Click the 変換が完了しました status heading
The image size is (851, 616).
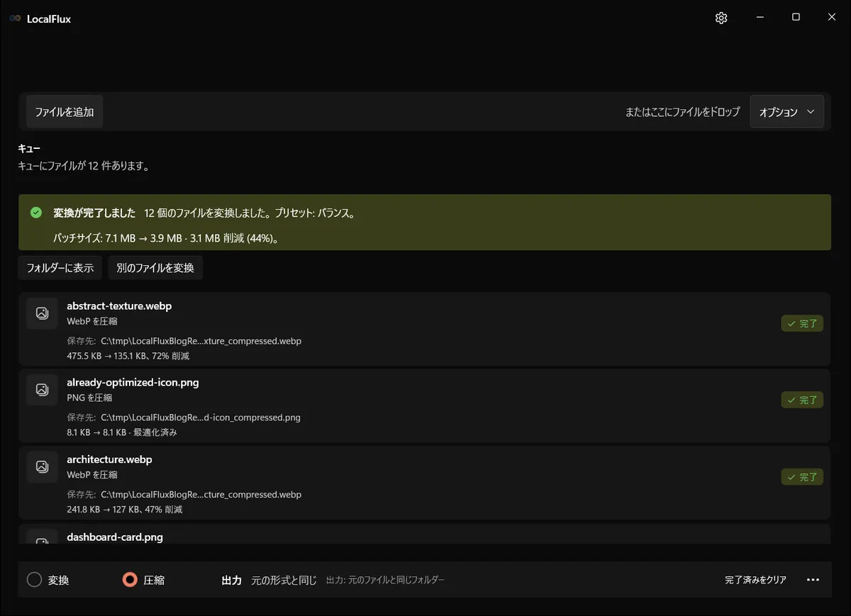(94, 213)
